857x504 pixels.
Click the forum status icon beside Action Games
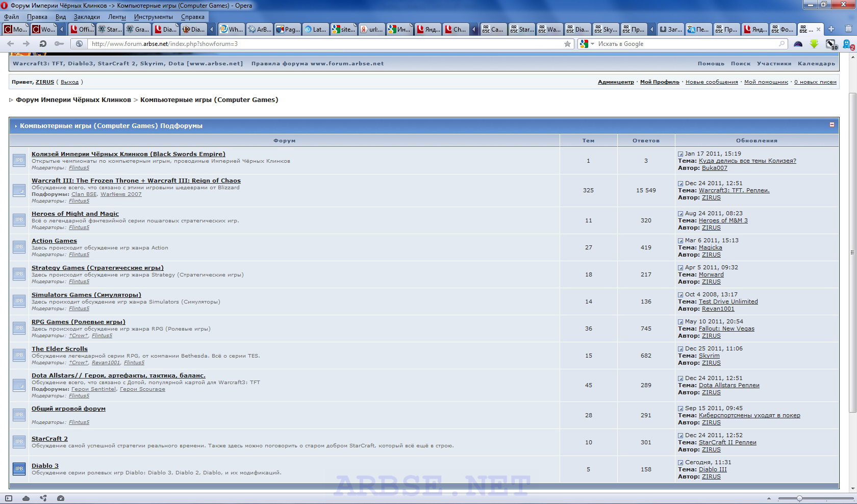19,246
